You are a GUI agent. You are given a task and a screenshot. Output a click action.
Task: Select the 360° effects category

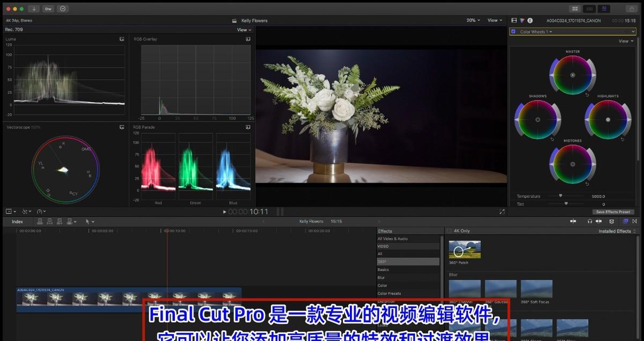tap(408, 262)
